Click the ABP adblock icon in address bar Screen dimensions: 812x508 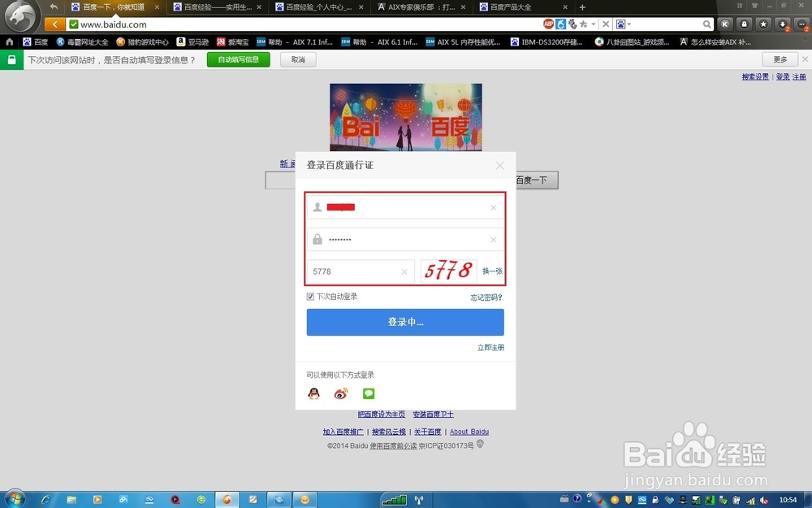coord(548,24)
